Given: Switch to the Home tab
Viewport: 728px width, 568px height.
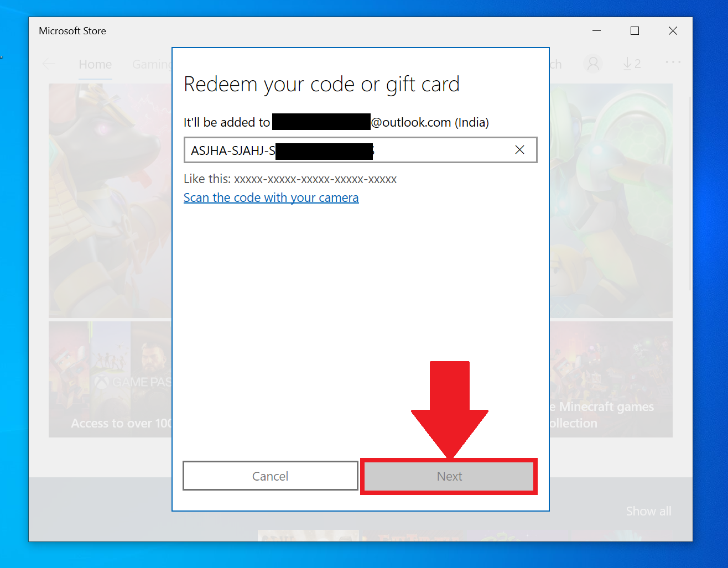Looking at the screenshot, I should click(95, 64).
